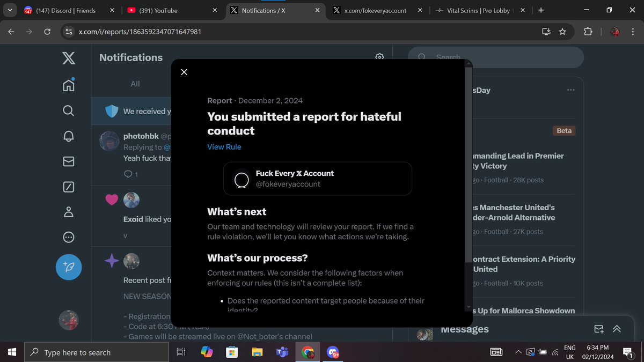Open File Explorer from the taskbar
The width and height of the screenshot is (644, 362).
point(257,352)
